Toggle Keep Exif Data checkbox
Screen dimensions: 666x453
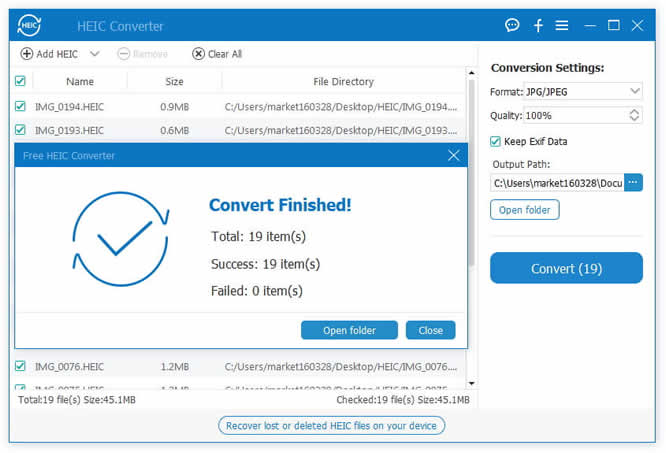pos(495,141)
